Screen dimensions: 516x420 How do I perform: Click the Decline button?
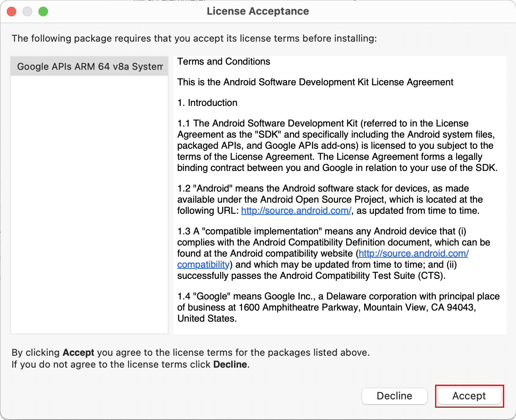[394, 396]
